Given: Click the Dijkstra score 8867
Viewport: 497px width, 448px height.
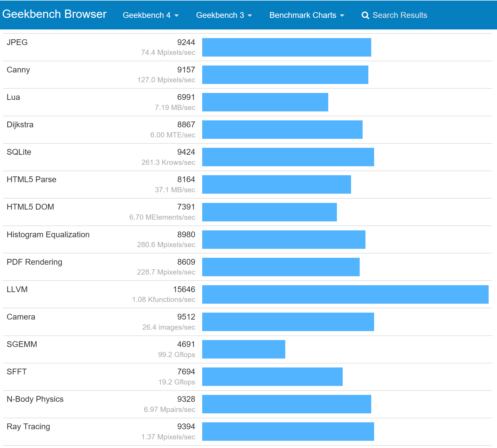Looking at the screenshot, I should click(x=186, y=124).
